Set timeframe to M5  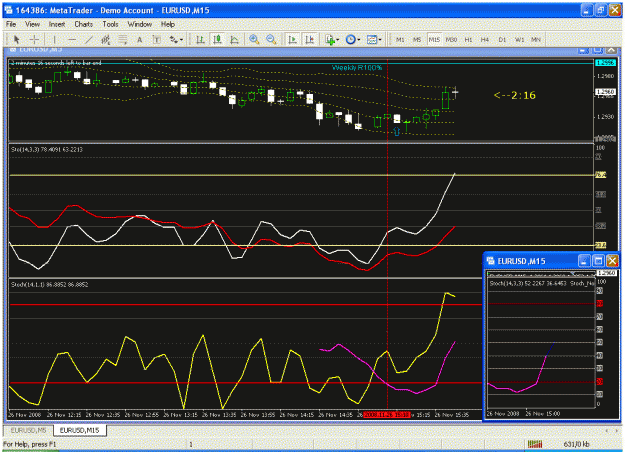[417, 39]
